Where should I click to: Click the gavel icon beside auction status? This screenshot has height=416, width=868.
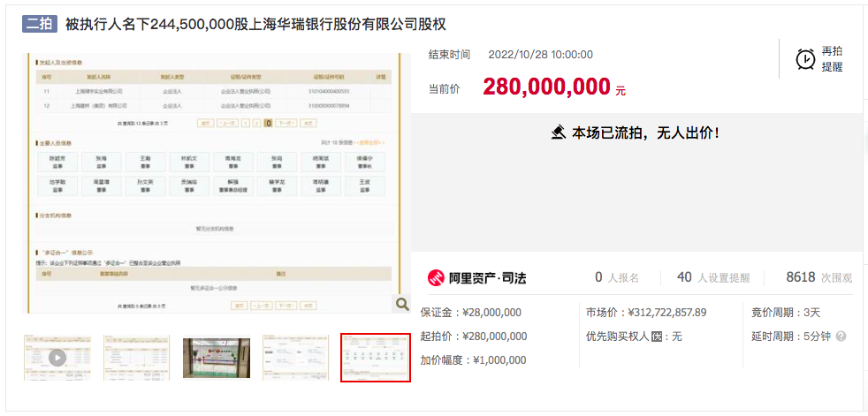[x=558, y=132]
